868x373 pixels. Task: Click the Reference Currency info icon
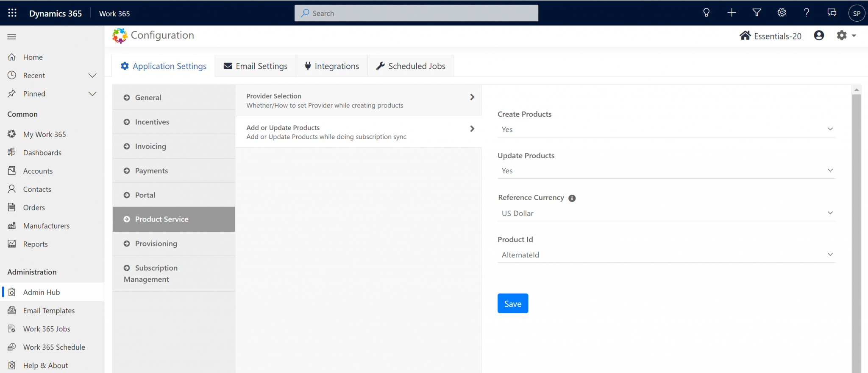tap(572, 198)
